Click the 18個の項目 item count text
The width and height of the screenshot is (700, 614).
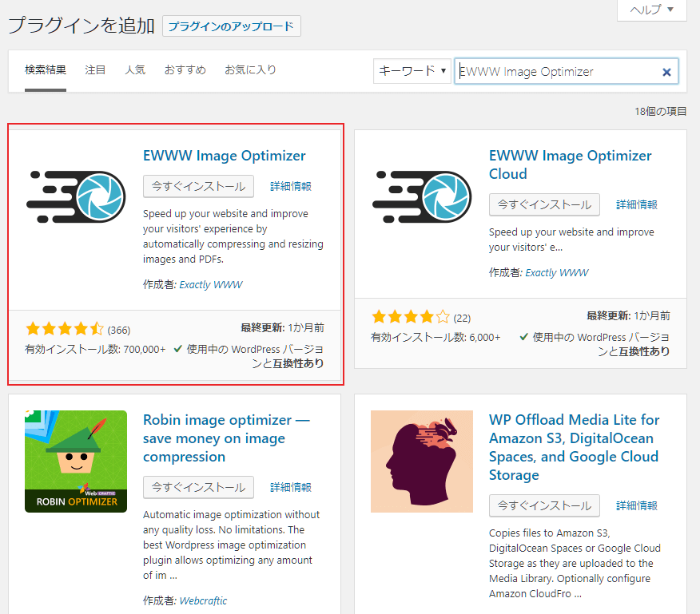[660, 111]
